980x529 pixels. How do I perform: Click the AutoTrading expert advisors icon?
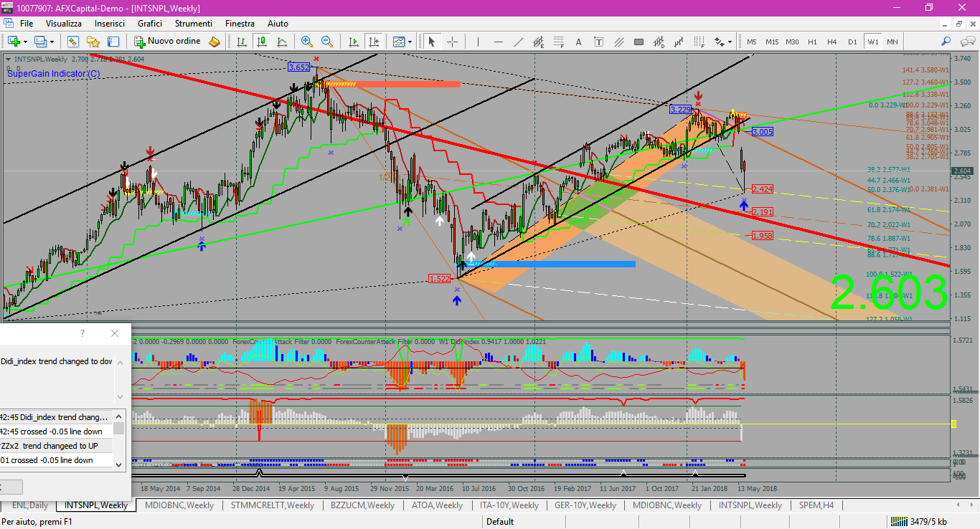click(x=215, y=42)
